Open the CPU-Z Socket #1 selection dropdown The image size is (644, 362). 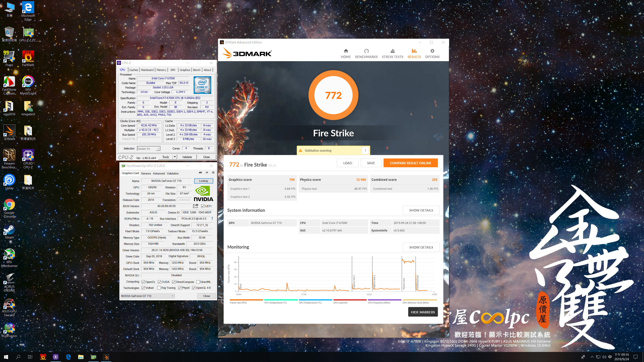(x=149, y=149)
